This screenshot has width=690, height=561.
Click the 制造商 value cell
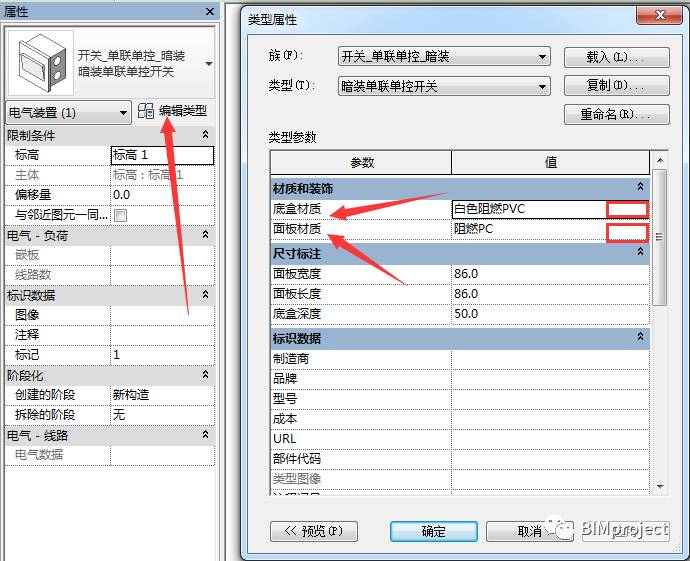551,359
